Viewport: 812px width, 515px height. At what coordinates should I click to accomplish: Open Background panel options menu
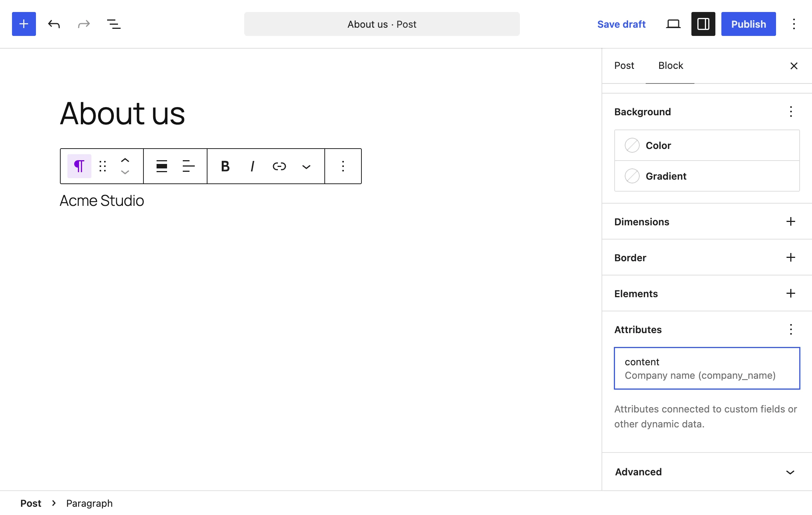coord(791,112)
